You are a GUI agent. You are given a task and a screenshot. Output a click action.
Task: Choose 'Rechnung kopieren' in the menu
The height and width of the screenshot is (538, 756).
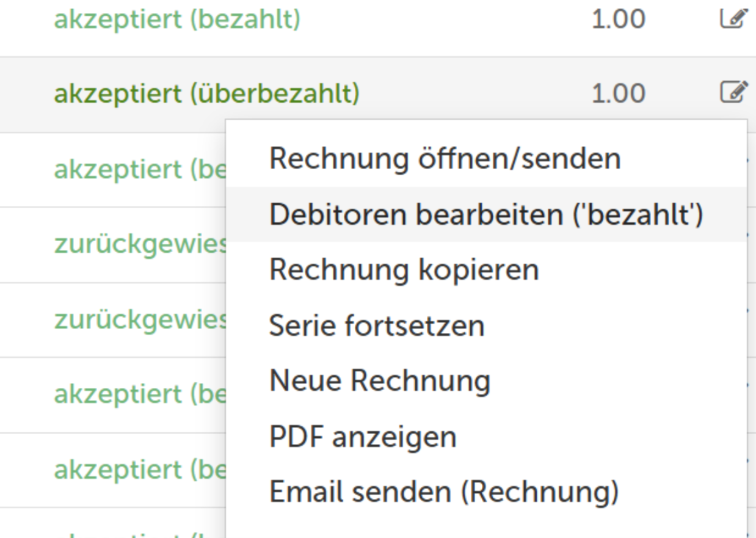[x=404, y=270]
